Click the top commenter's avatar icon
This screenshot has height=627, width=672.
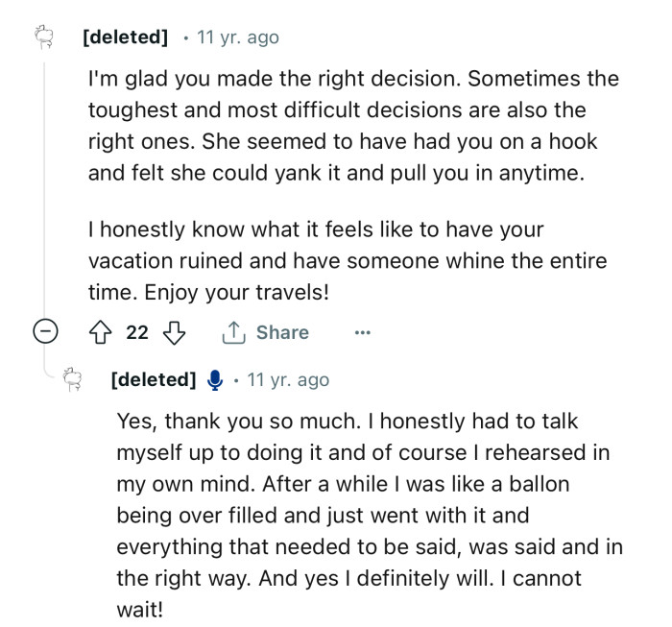click(43, 37)
